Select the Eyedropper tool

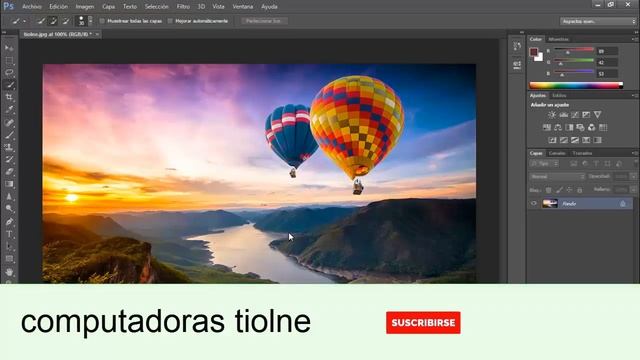(x=9, y=109)
